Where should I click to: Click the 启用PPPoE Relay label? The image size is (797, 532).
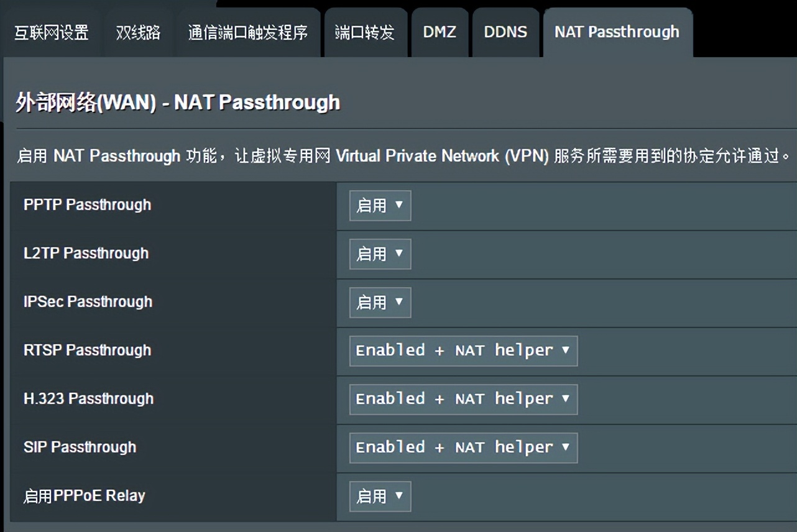point(84,496)
